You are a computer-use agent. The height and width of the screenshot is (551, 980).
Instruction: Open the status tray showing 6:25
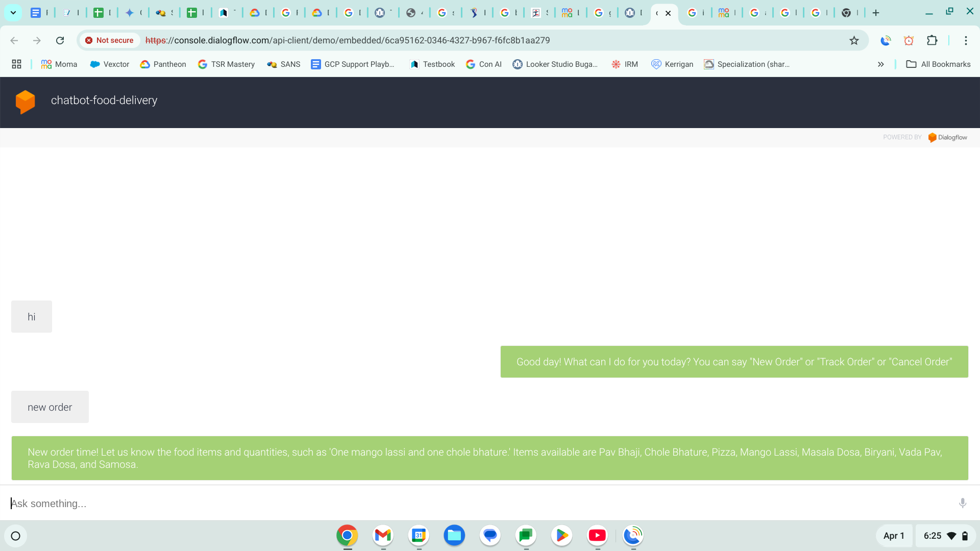tap(945, 536)
